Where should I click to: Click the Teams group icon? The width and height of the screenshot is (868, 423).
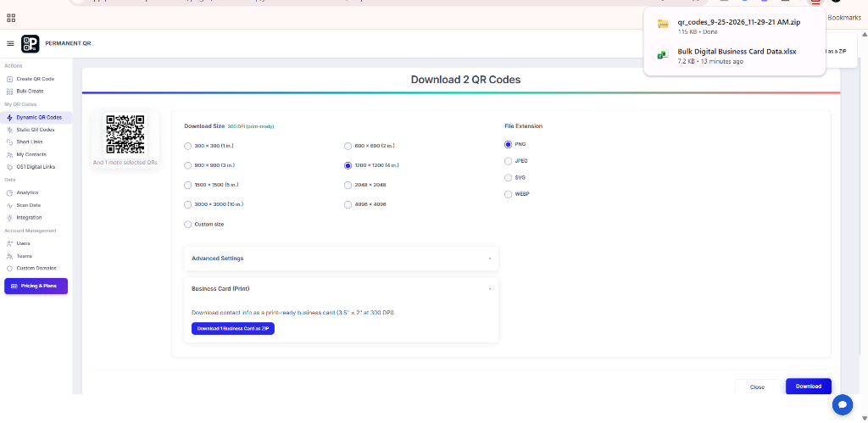(x=9, y=256)
